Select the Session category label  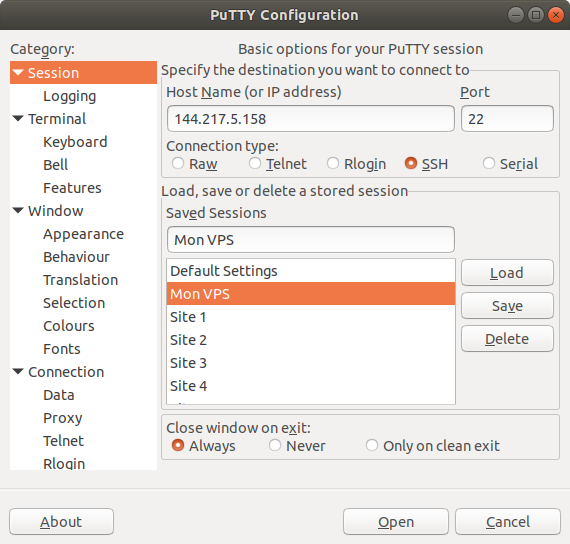click(x=53, y=73)
